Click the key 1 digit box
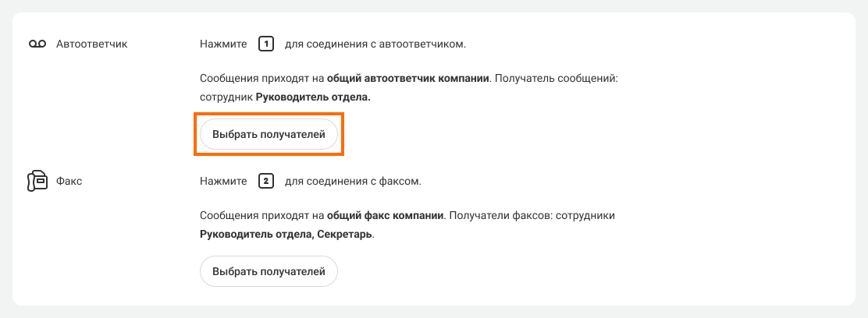This screenshot has height=318, width=868. click(265, 44)
